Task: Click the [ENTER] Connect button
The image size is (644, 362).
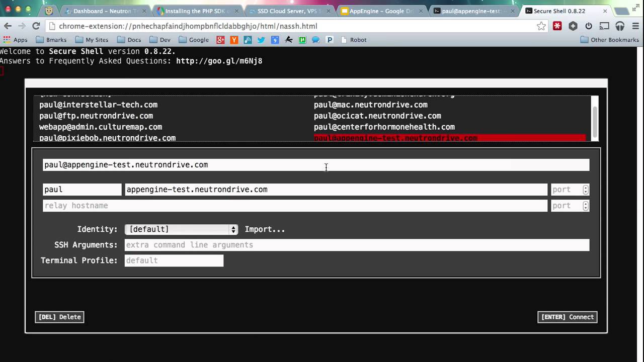Action: tap(568, 317)
